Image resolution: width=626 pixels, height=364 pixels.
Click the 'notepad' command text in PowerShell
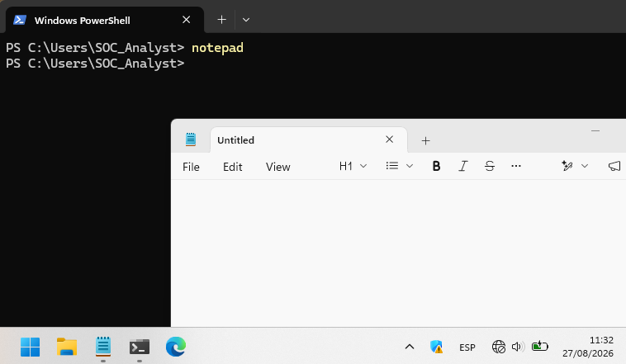217,48
